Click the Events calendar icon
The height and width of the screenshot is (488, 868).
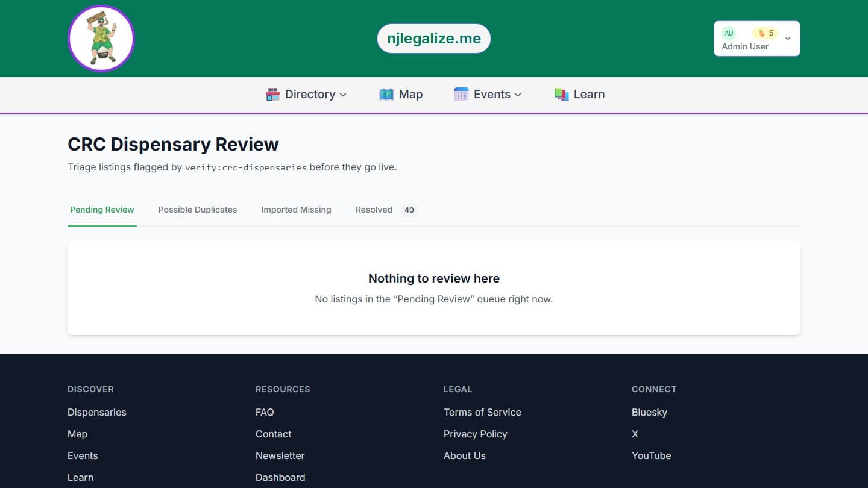[x=461, y=94]
